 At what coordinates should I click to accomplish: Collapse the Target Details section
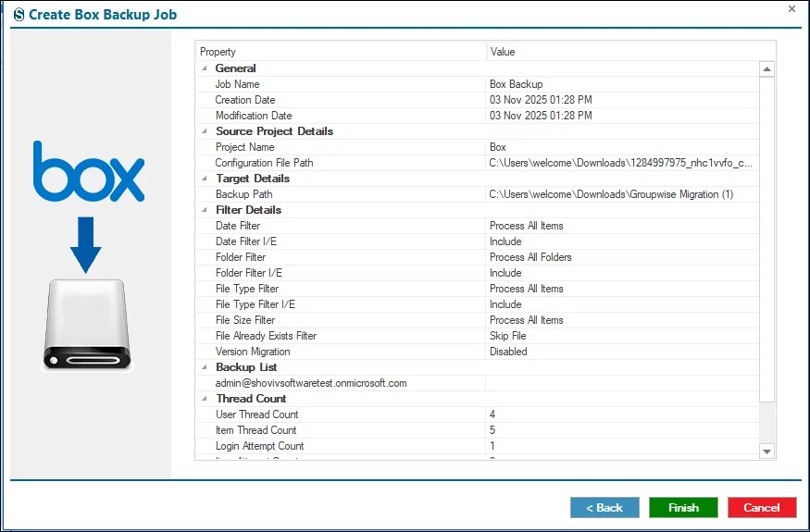[x=205, y=179]
